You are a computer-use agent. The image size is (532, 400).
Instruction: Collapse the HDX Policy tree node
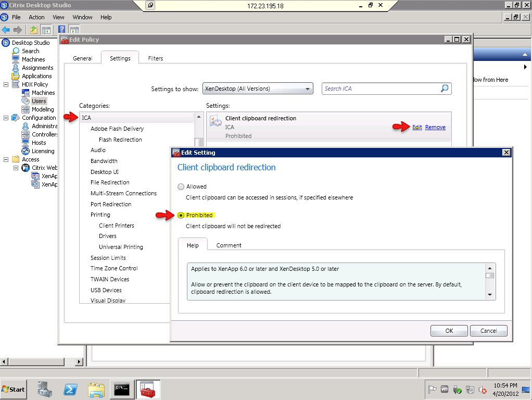pos(6,84)
